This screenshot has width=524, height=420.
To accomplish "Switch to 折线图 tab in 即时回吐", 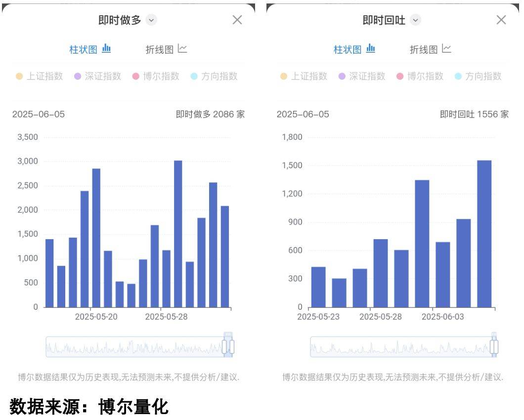I will [424, 49].
